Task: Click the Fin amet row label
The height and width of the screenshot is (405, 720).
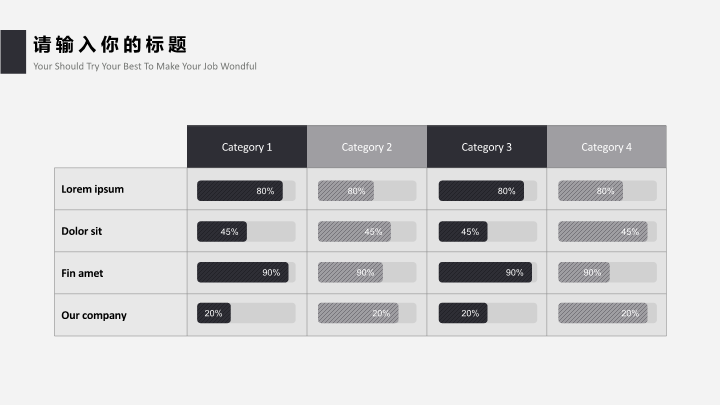Action: tap(82, 273)
